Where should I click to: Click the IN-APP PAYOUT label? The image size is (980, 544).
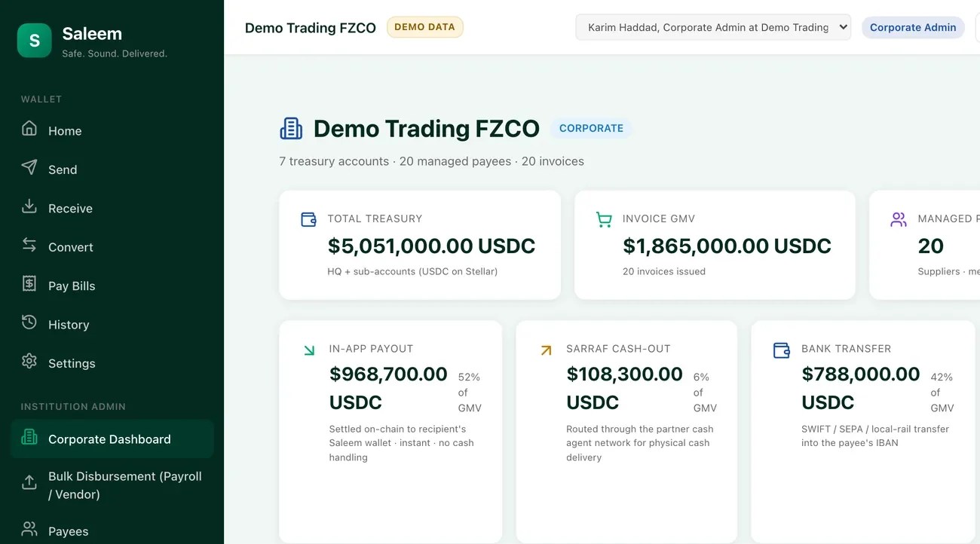(371, 349)
